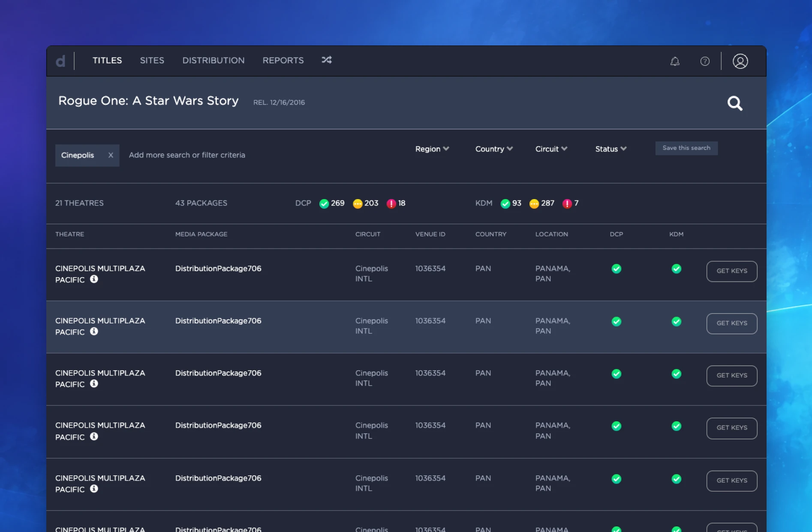812x532 pixels.
Task: Click the LOCATION column header
Action: click(551, 234)
